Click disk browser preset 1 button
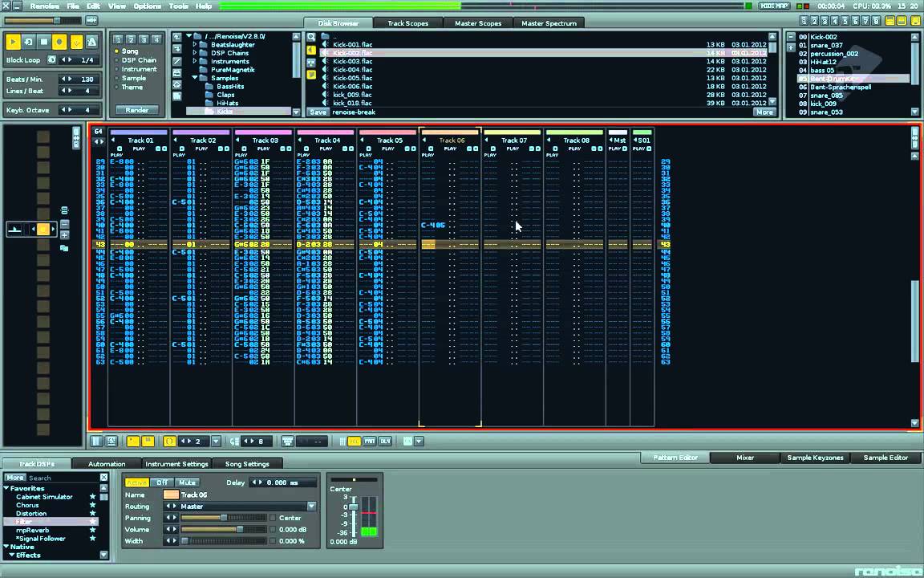924x578 pixels. pos(119,39)
